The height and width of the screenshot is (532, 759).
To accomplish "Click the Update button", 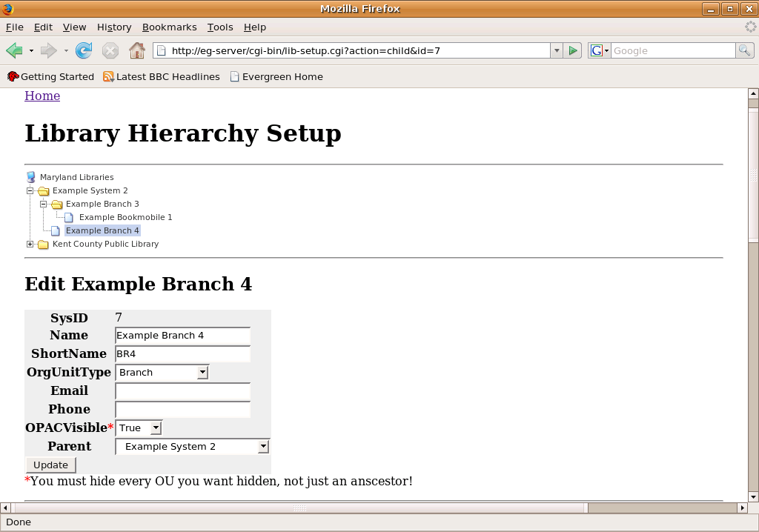I will pos(50,465).
